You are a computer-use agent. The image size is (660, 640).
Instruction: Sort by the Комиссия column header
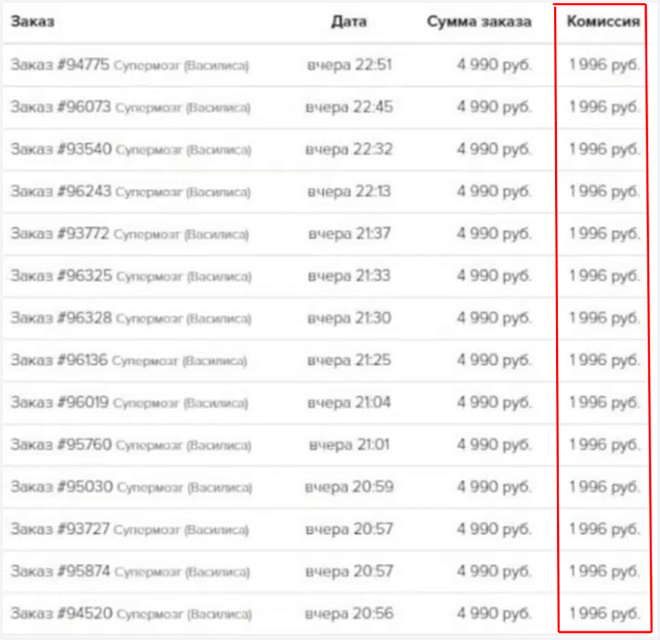point(603,21)
